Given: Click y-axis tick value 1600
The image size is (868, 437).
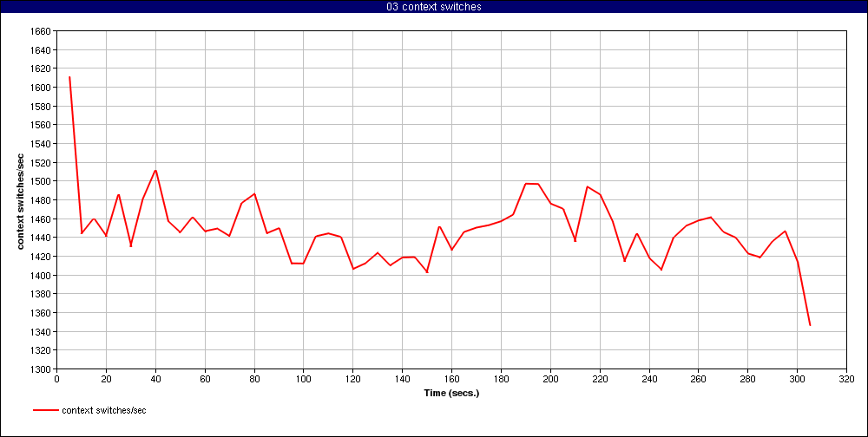Looking at the screenshot, I should (42, 88).
